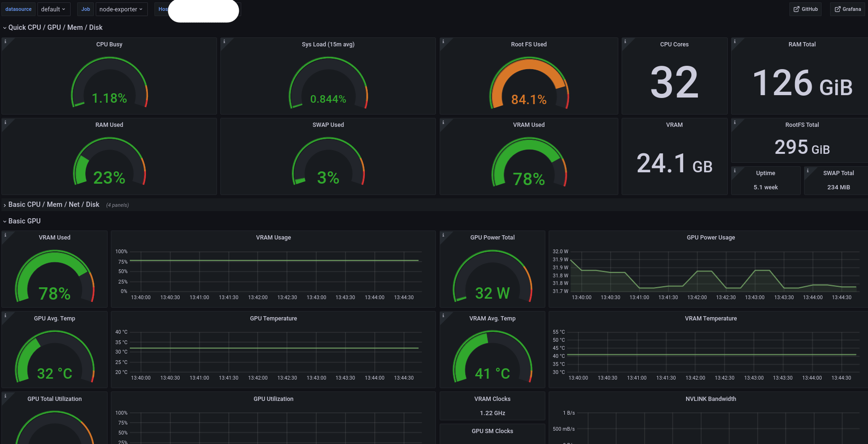Viewport: 868px width, 444px height.
Task: Click the 24.1 GB VRAM value
Action: point(674,163)
